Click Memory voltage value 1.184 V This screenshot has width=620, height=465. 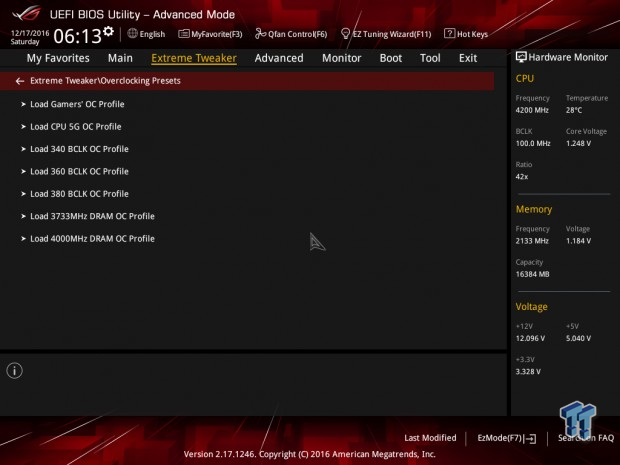pyautogui.click(x=578, y=241)
